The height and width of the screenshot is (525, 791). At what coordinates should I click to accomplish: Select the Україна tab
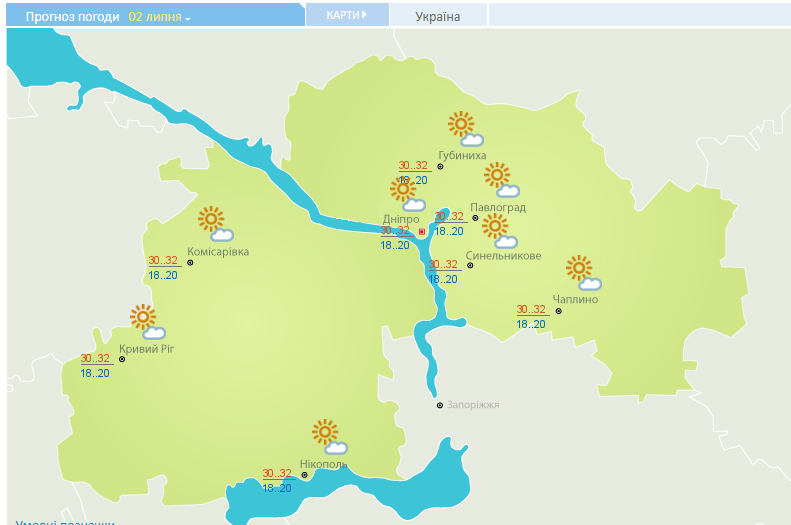pos(438,16)
